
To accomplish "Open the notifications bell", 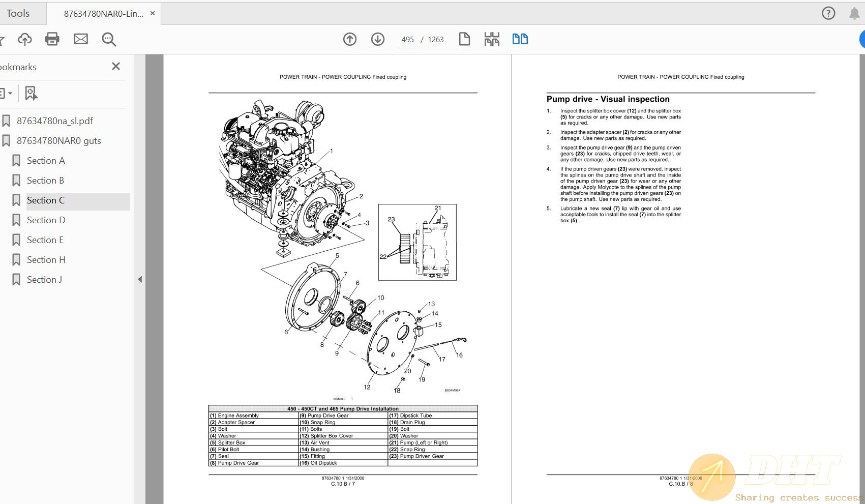I will [x=854, y=13].
